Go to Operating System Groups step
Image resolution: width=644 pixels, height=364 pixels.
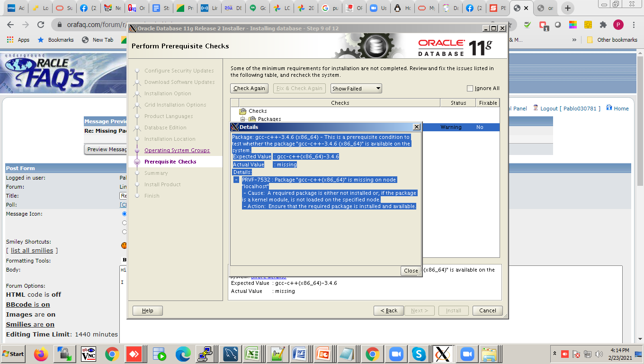pos(177,150)
